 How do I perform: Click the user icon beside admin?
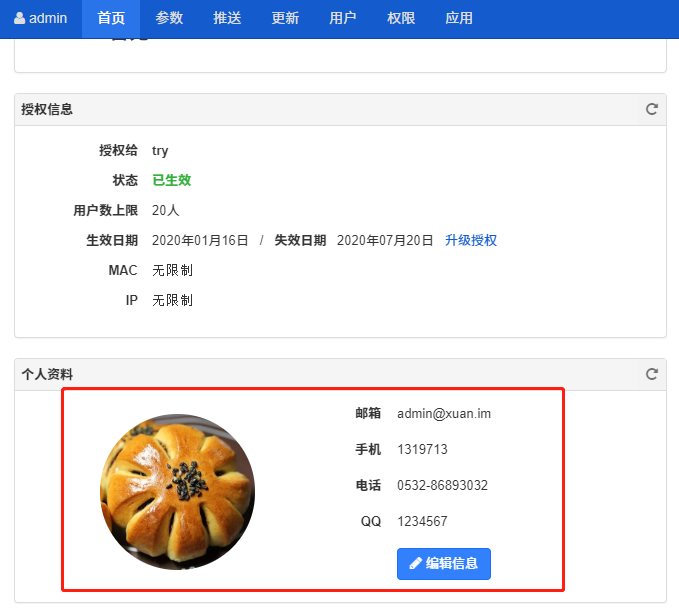(x=19, y=18)
